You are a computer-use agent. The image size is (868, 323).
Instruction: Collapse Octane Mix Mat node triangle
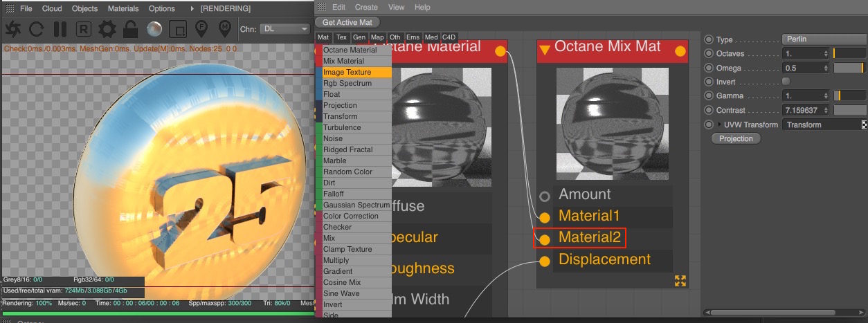(545, 49)
